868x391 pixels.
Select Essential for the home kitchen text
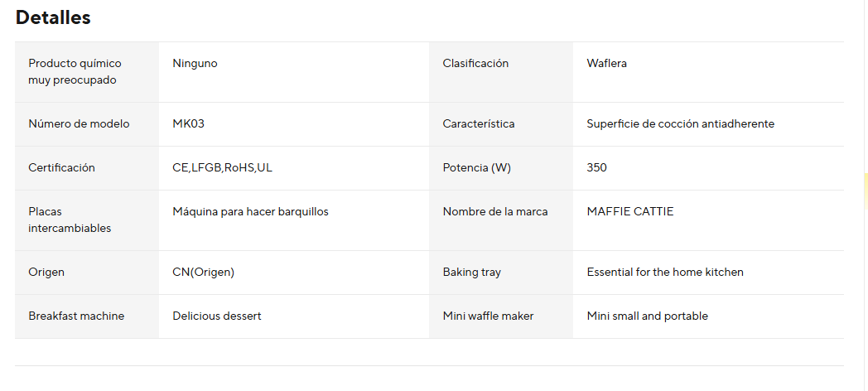pyautogui.click(x=665, y=273)
